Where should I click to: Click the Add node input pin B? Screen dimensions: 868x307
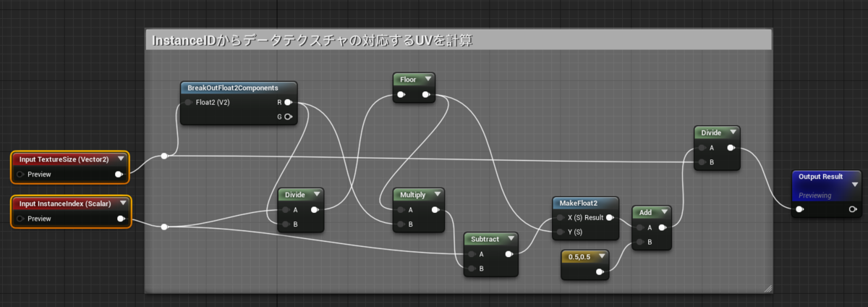click(640, 242)
